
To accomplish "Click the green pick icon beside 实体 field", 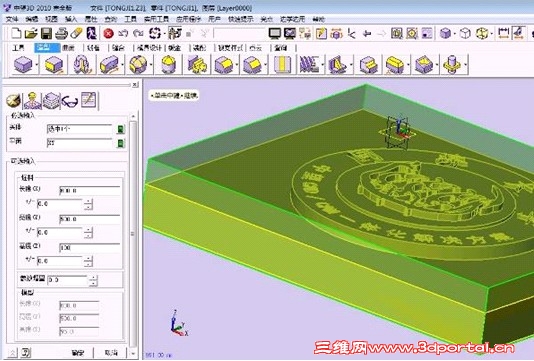I will [x=121, y=129].
